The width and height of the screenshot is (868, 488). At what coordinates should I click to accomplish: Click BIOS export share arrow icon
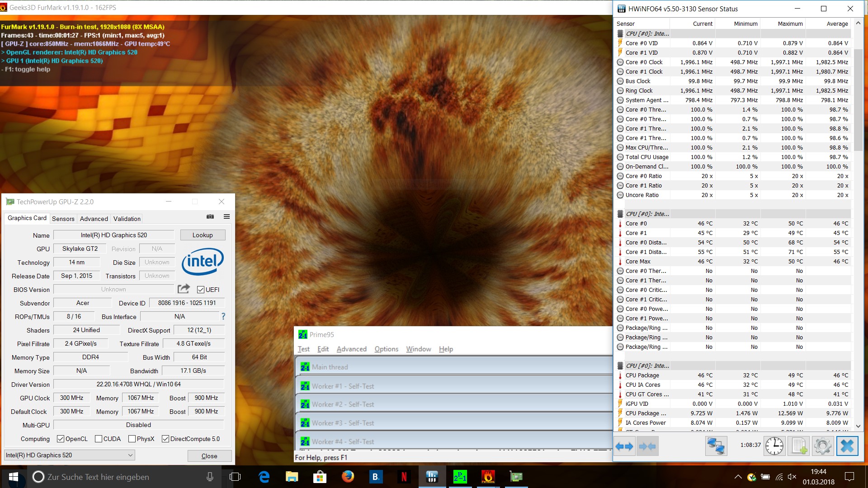pyautogui.click(x=184, y=289)
